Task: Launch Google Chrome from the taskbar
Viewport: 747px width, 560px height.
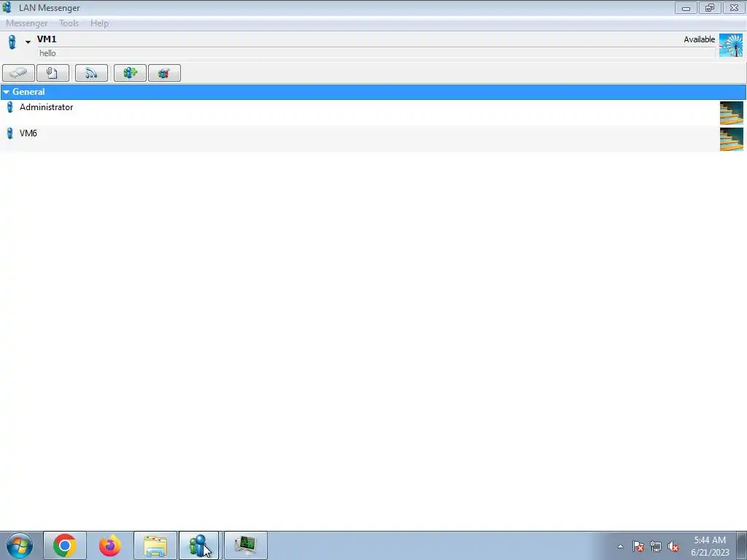Action: point(65,545)
